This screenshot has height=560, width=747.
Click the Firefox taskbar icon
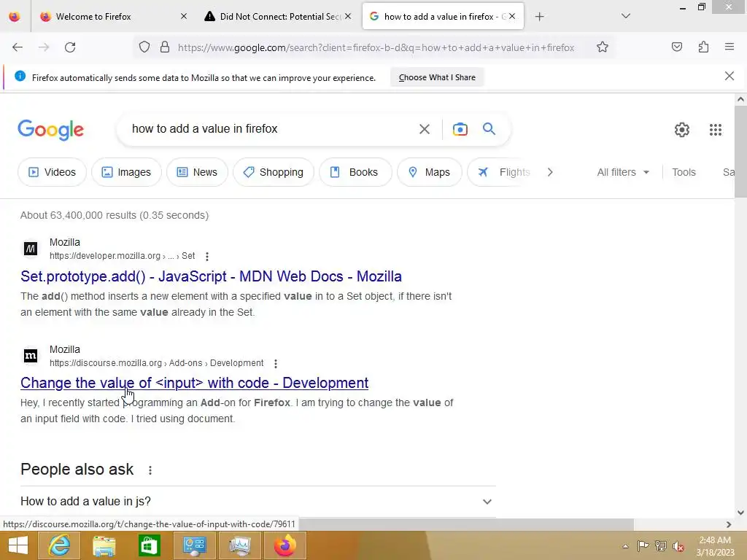(x=285, y=545)
